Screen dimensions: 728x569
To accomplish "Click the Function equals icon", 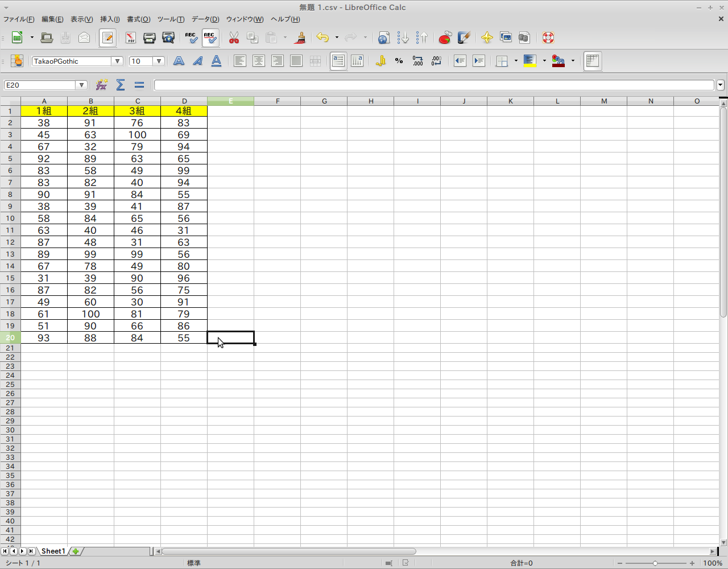I will [x=139, y=85].
